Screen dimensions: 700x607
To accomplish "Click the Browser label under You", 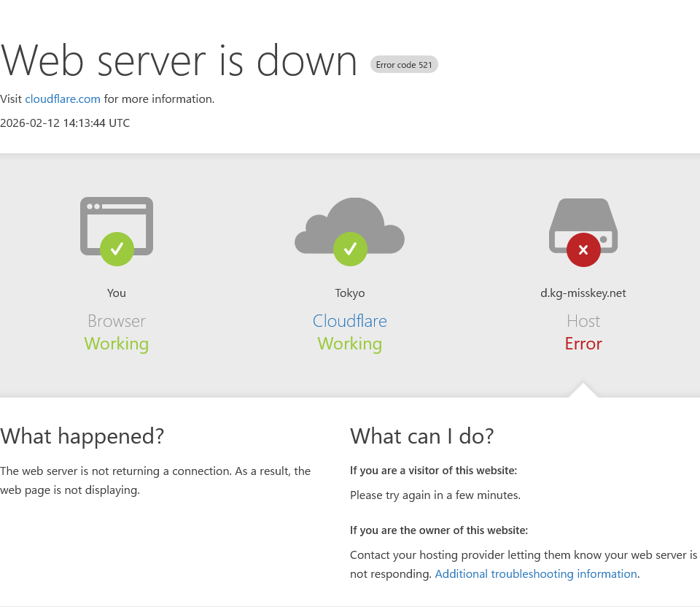I will [x=117, y=321].
